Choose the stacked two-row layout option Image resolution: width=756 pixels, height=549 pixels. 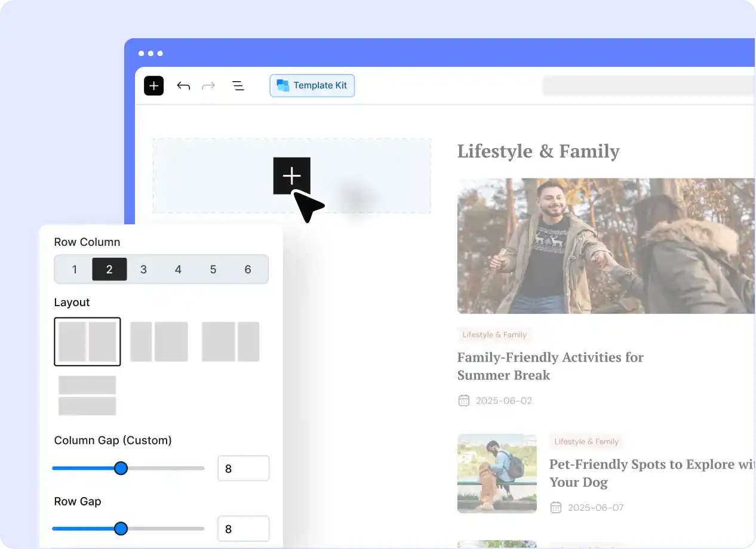click(87, 395)
